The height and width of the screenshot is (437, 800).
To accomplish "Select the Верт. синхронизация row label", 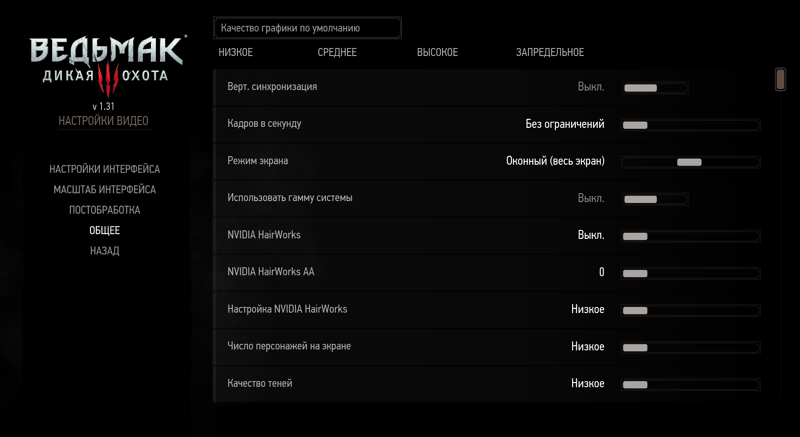I will tap(272, 87).
